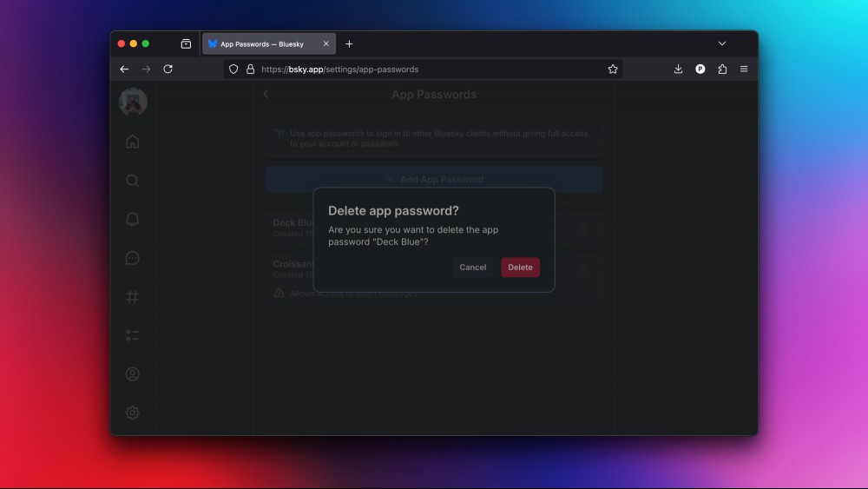
Task: Click the dialog text "Delete app password?"
Action: pos(393,210)
